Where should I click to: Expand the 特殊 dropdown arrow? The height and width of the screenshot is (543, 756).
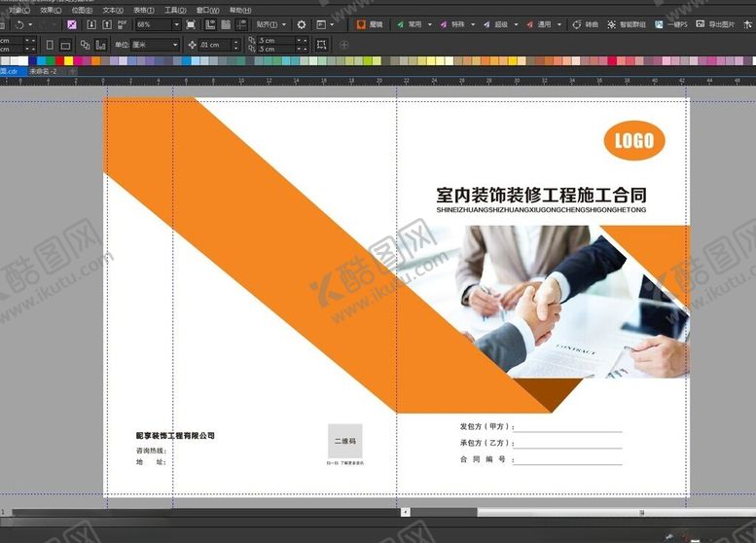(x=473, y=24)
